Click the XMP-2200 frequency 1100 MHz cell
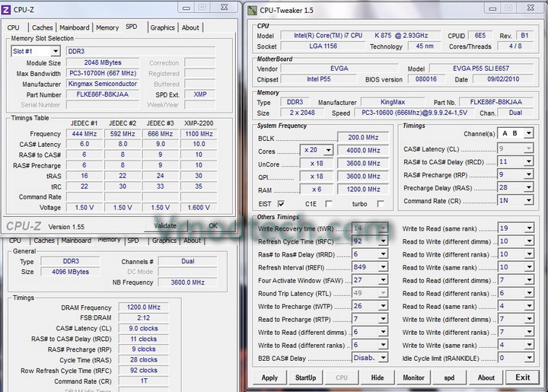Viewport: 548px width, 392px height. (199, 134)
